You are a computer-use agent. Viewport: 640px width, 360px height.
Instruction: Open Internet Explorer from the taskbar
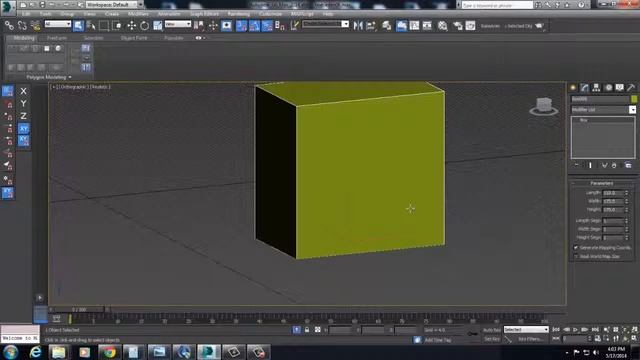click(36, 352)
